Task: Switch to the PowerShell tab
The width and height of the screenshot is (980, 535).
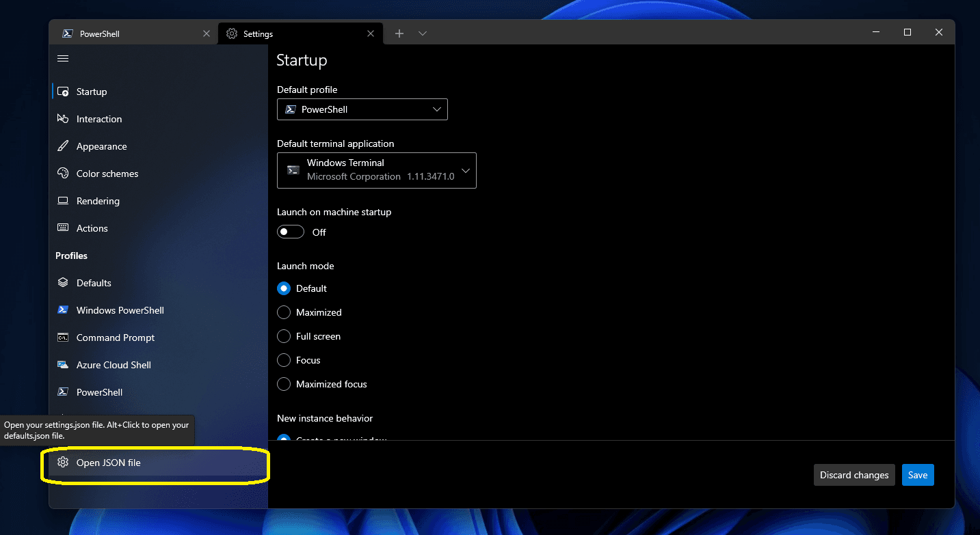Action: (134, 33)
